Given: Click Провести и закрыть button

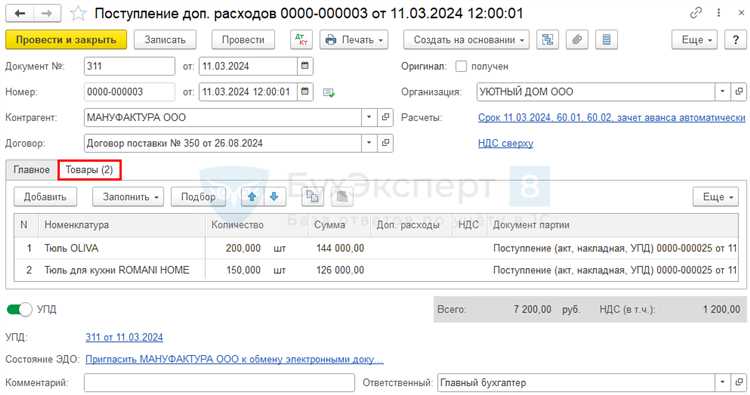Looking at the screenshot, I should [66, 40].
